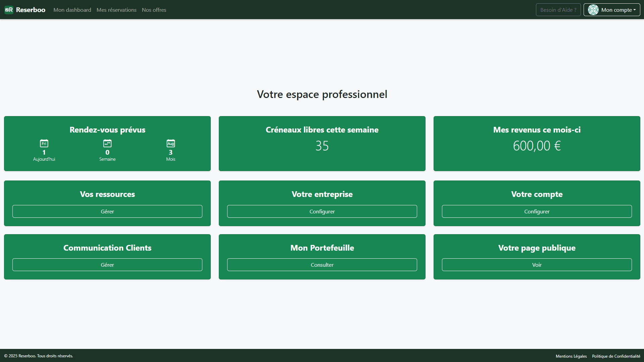
Task: Click the Reserboo brand name text
Action: tap(31, 10)
